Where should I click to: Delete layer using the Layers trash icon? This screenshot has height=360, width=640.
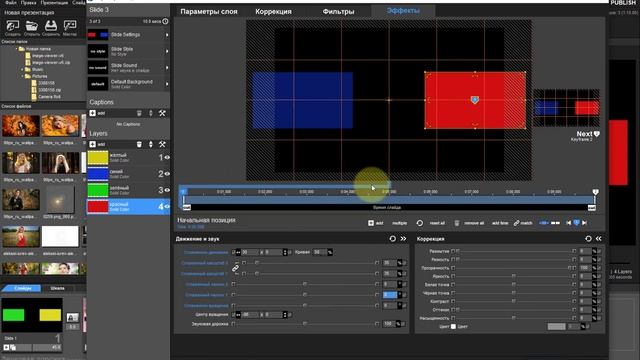coord(139,144)
